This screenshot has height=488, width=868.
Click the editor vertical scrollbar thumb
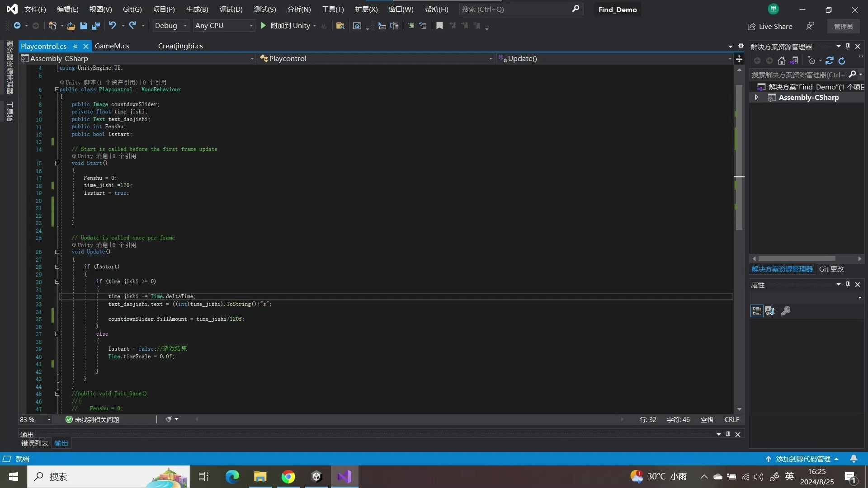pos(739,158)
